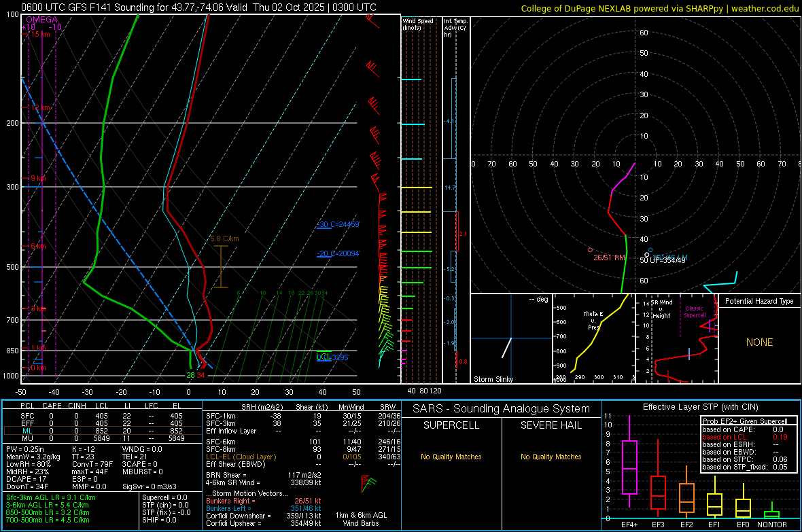Click the Classic Supercell label
Screen dimensions: 802x532
tap(694, 312)
